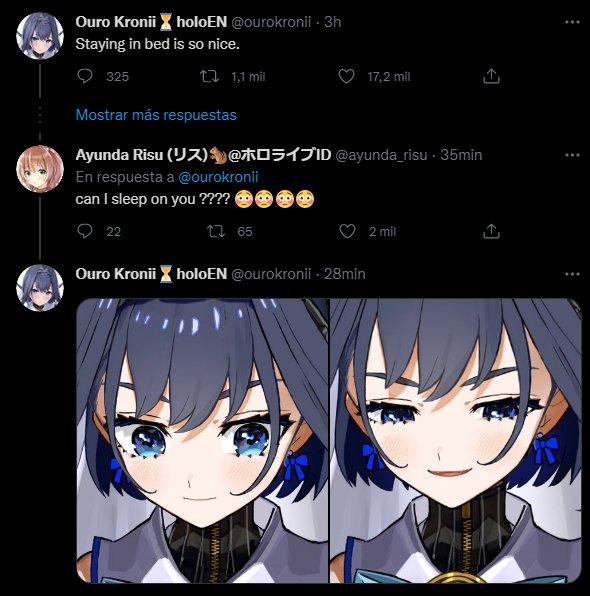590x596 pixels.
Task: Open more options on the 28min Kronii tweet
Action: point(572,274)
